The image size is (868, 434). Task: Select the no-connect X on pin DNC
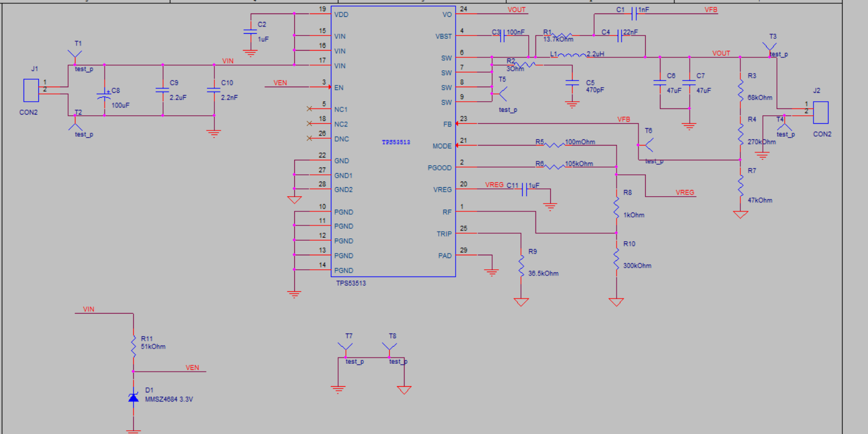309,138
